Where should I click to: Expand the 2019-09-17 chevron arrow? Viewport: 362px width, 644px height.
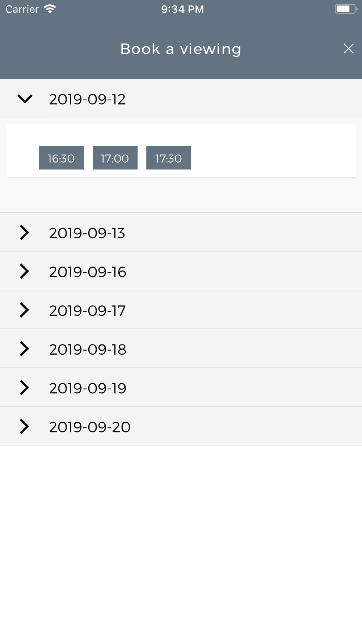point(24,310)
